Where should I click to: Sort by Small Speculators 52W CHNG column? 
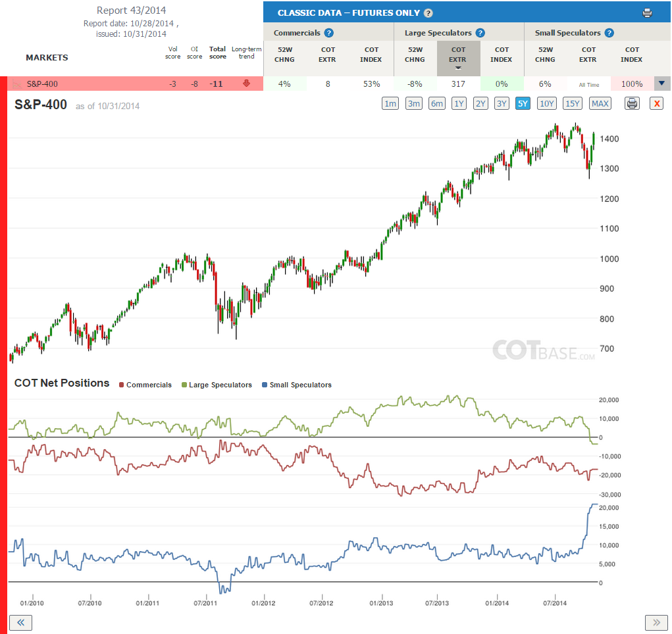tap(545, 55)
